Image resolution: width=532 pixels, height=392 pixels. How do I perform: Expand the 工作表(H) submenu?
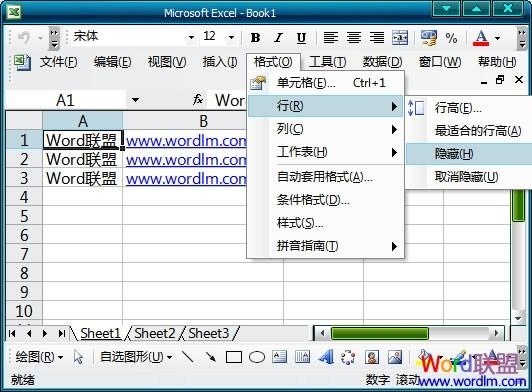pos(326,152)
